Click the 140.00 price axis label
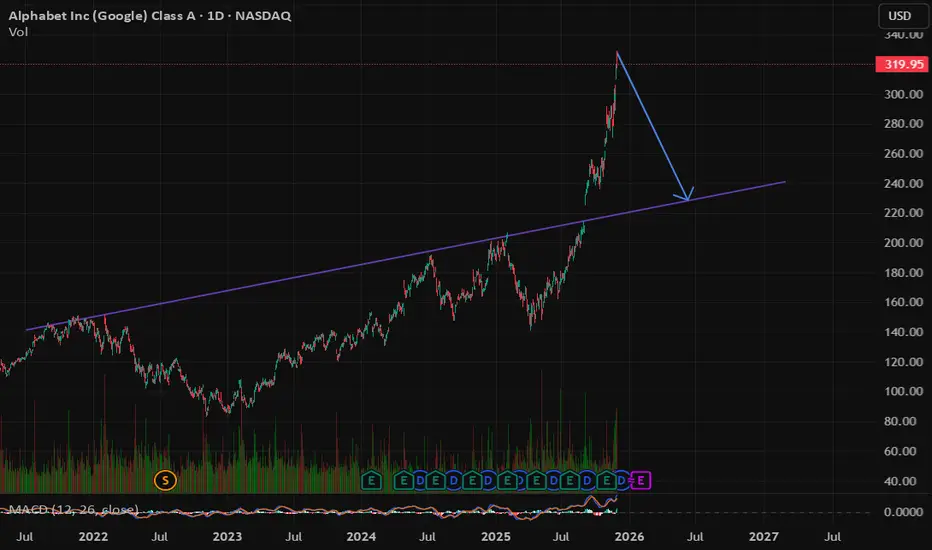The height and width of the screenshot is (550, 932). coord(903,332)
